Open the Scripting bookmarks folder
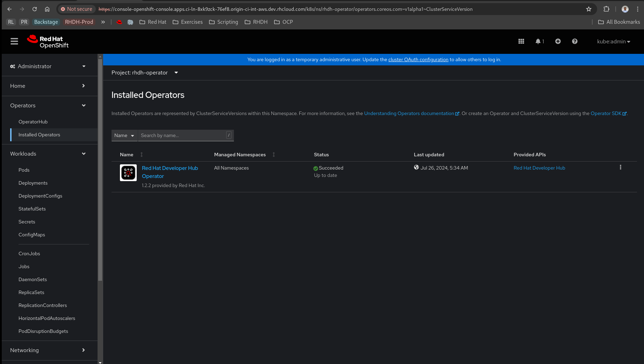The width and height of the screenshot is (644, 364). (x=223, y=22)
